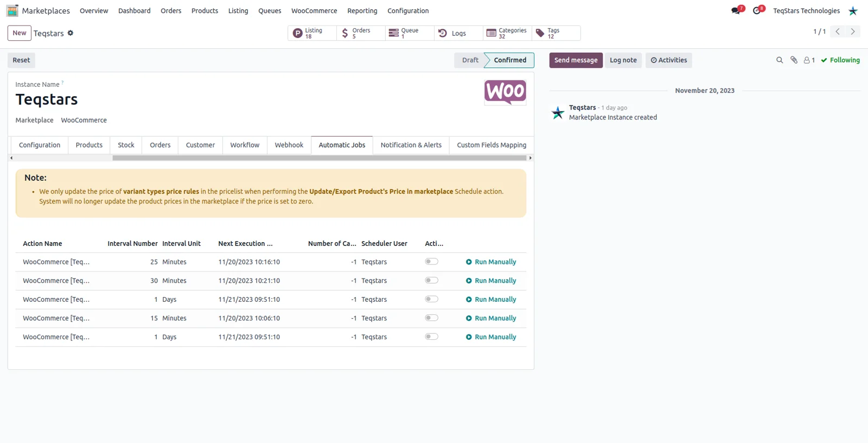Show followers list icon
The width and height of the screenshot is (868, 443).
809,60
